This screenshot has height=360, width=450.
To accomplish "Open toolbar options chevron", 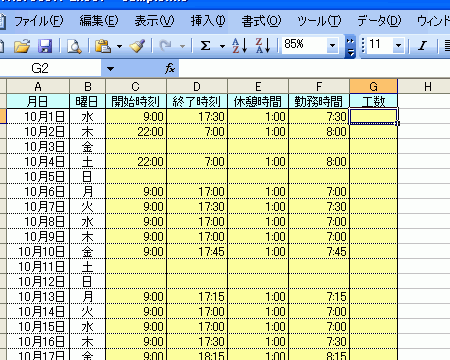I will click(350, 46).
